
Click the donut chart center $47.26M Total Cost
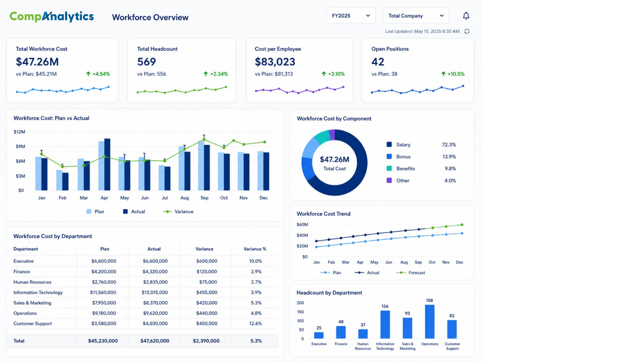(334, 163)
